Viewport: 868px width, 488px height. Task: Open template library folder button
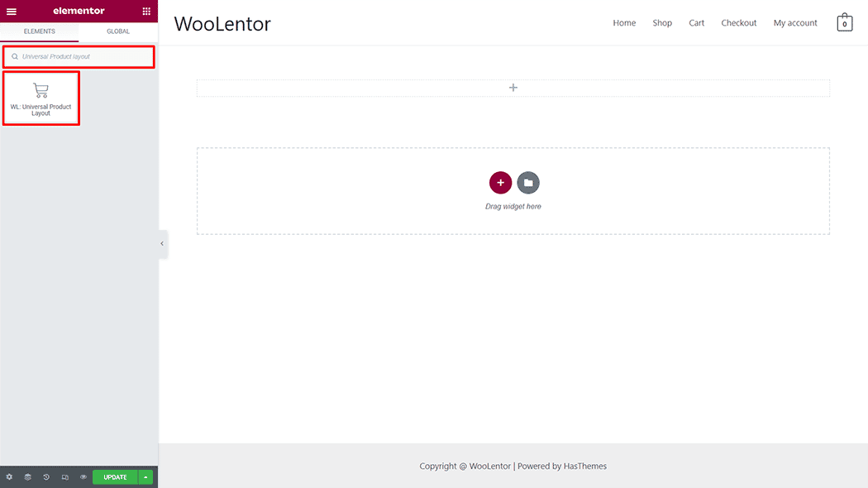[528, 183]
